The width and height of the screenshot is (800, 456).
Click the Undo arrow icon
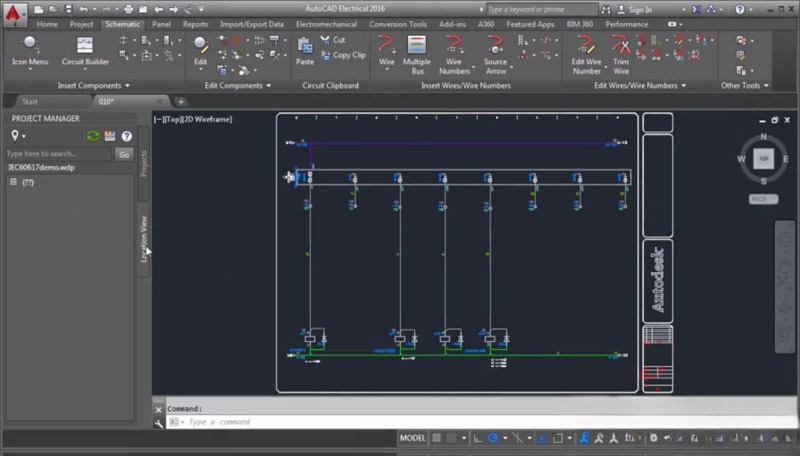coord(84,9)
